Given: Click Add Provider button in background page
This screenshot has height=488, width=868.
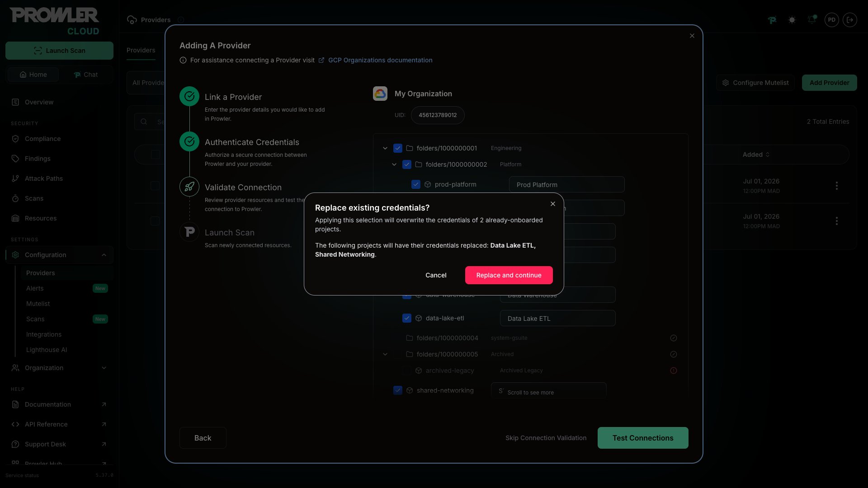Looking at the screenshot, I should pyautogui.click(x=829, y=83).
